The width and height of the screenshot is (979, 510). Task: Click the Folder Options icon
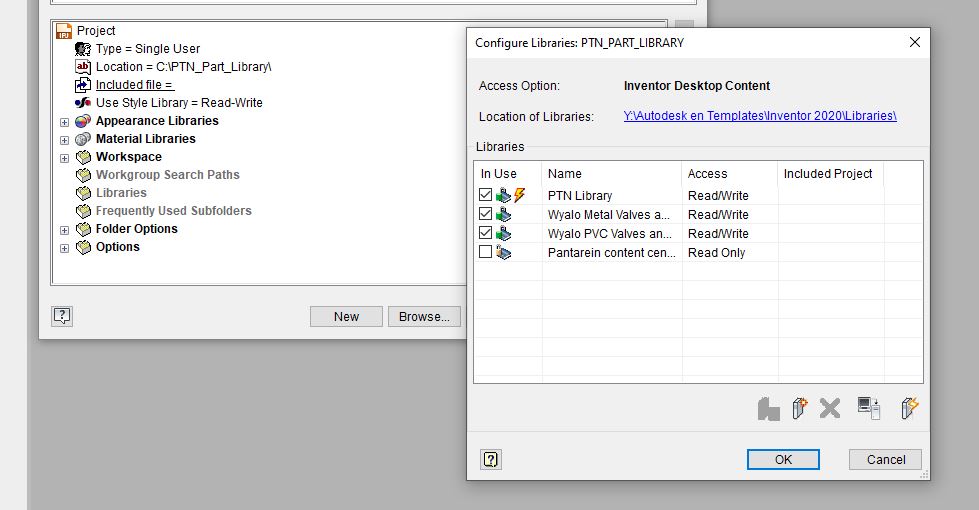[83, 229]
